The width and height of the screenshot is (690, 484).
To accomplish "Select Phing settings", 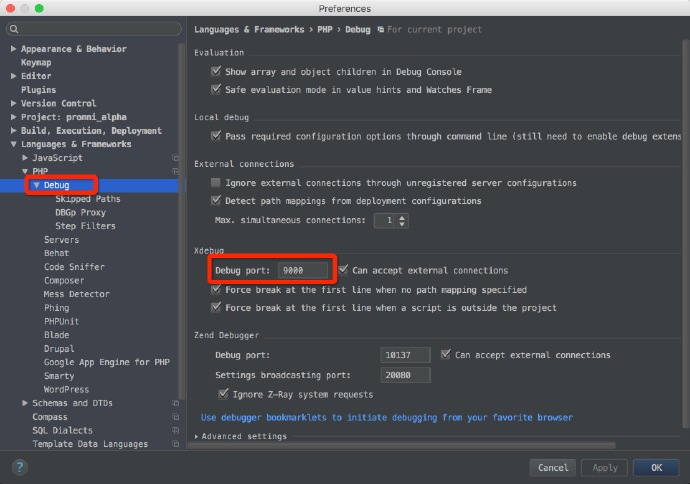I will [x=56, y=308].
